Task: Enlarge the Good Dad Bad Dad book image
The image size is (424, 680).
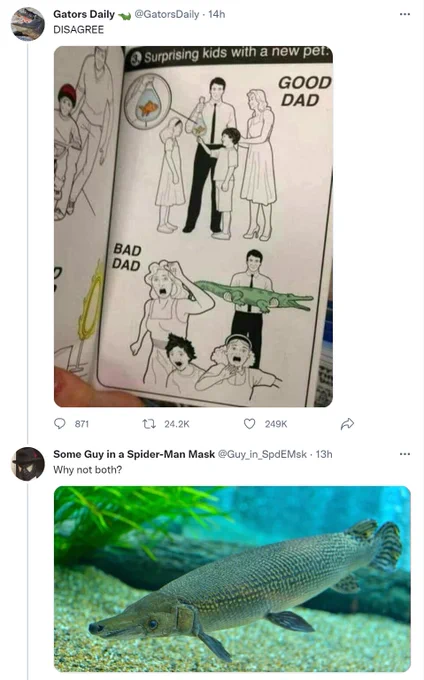Action: (x=193, y=226)
